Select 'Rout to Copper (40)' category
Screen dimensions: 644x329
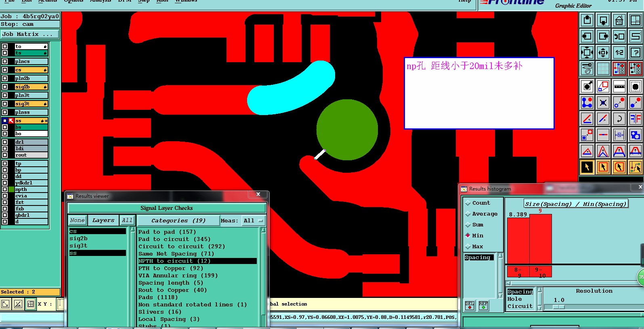coord(172,290)
